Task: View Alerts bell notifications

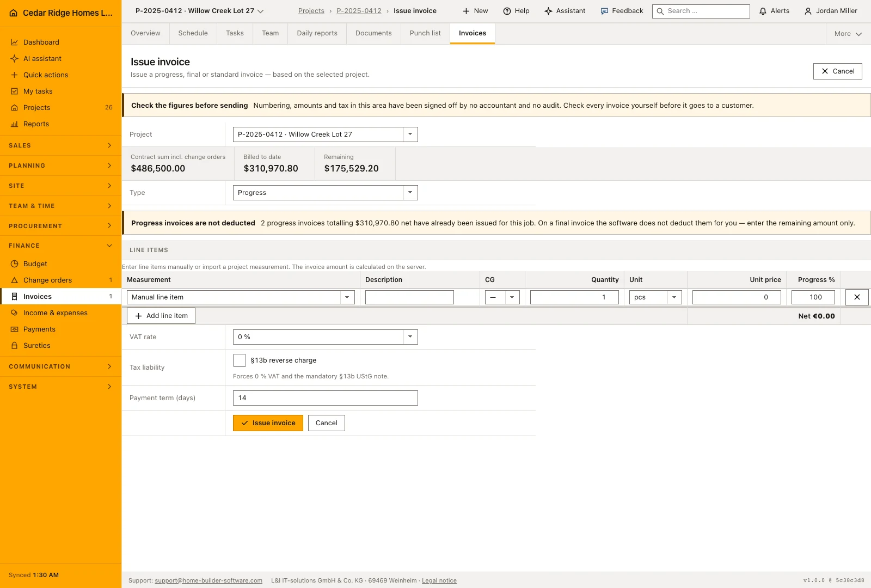Action: (774, 11)
